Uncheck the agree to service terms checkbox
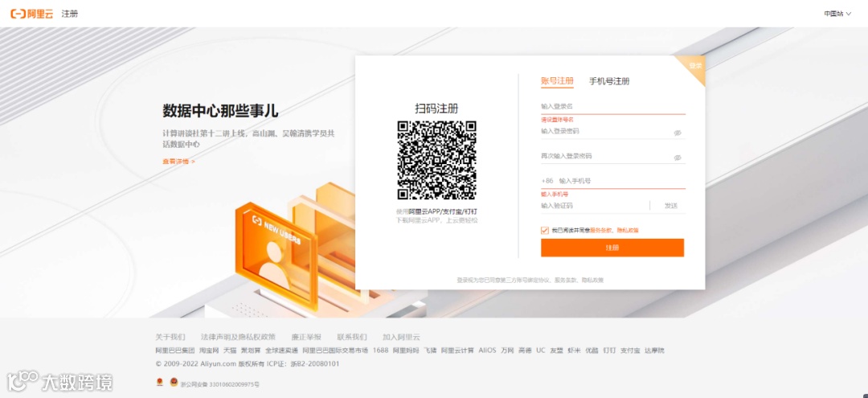Viewport: 868px width, 398px height. pyautogui.click(x=545, y=230)
